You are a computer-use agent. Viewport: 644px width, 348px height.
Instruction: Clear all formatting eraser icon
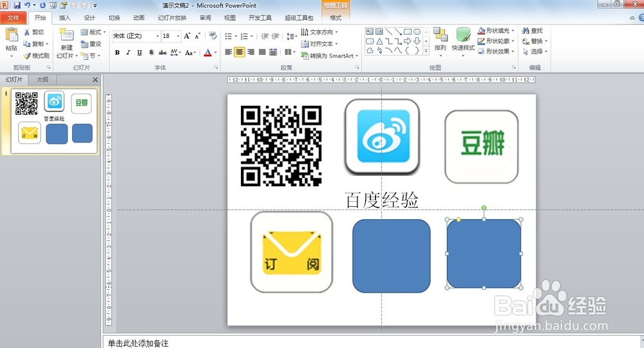click(213, 36)
